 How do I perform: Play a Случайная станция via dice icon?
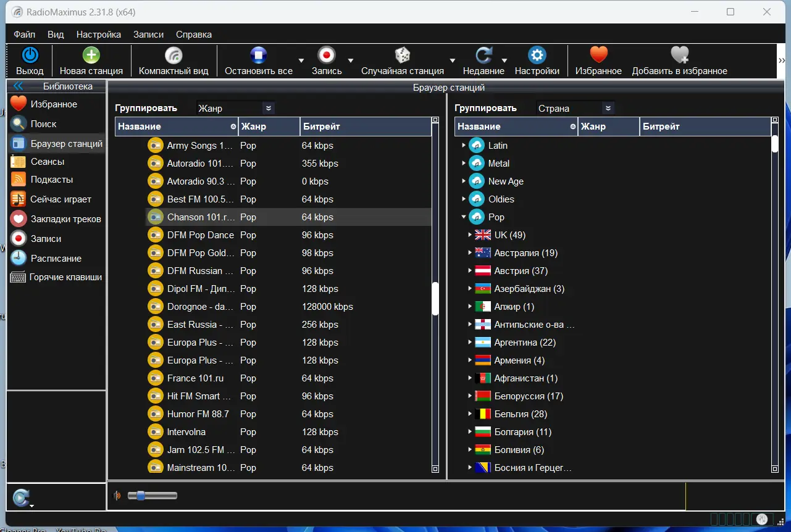pyautogui.click(x=403, y=56)
